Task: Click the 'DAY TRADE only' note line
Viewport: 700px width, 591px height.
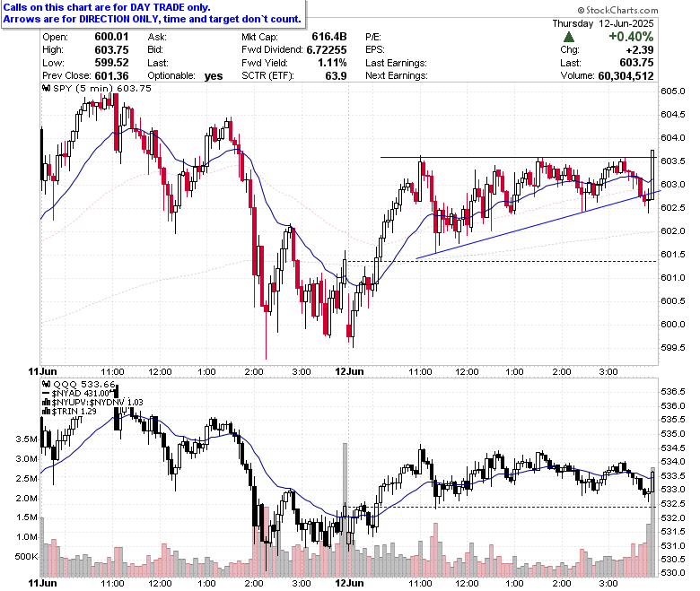Action: click(107, 7)
